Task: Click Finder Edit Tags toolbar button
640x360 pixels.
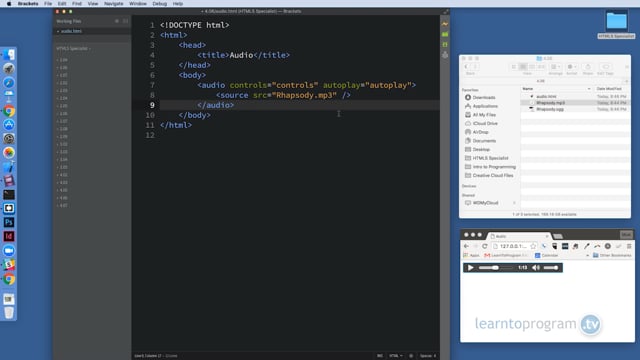Action: tap(606, 67)
